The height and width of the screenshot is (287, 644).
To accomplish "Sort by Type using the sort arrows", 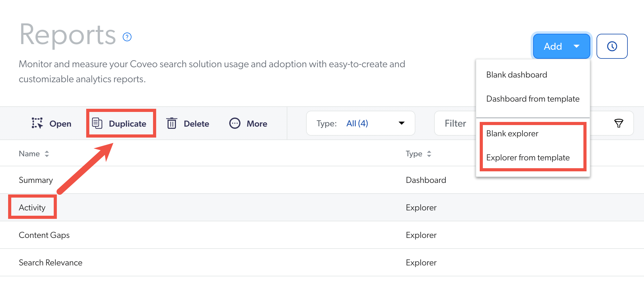I will point(429,154).
